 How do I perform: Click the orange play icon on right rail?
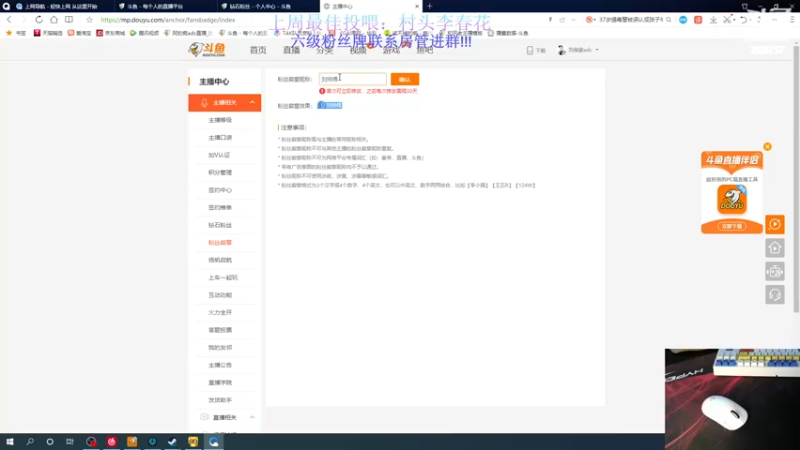point(774,224)
